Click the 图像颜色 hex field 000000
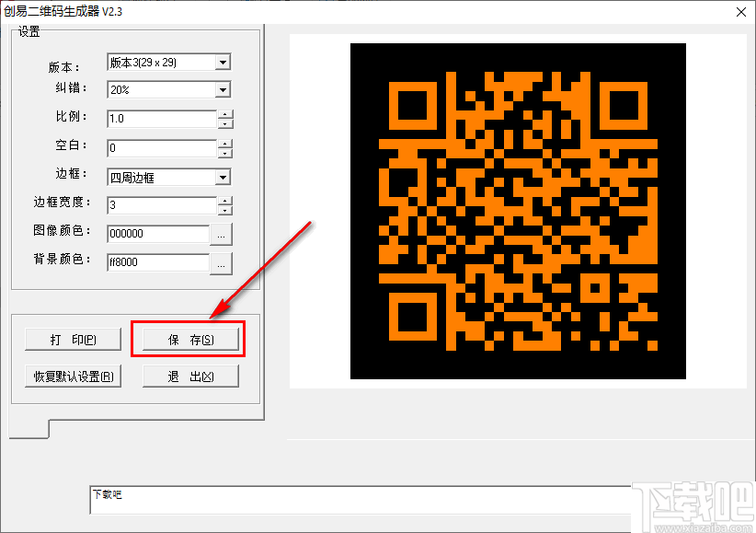This screenshot has width=756, height=533. (x=158, y=234)
